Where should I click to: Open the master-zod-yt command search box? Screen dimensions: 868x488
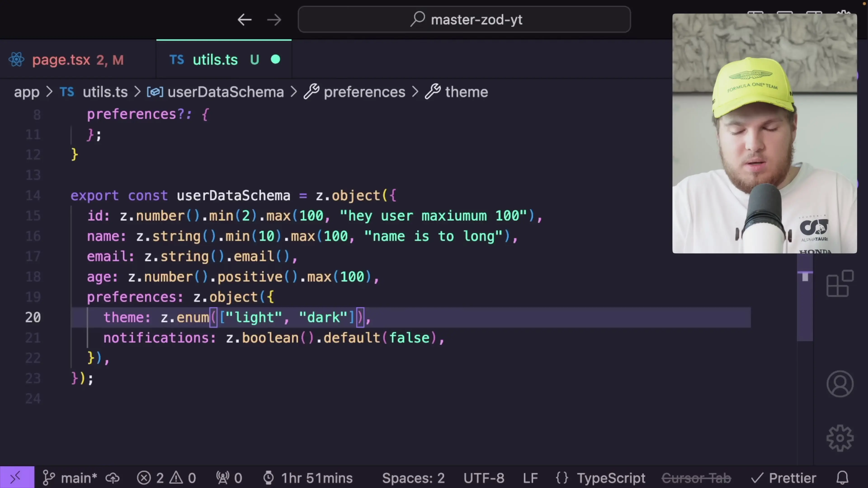click(x=464, y=19)
